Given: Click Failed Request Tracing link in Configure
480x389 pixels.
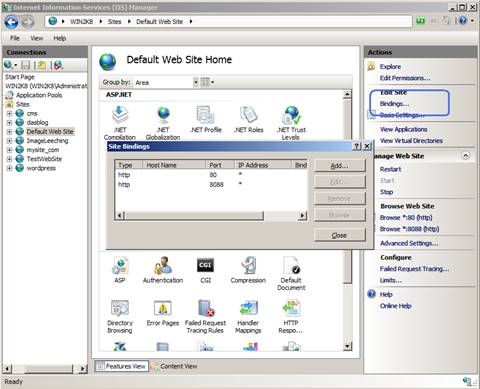Looking at the screenshot, I should click(415, 269).
